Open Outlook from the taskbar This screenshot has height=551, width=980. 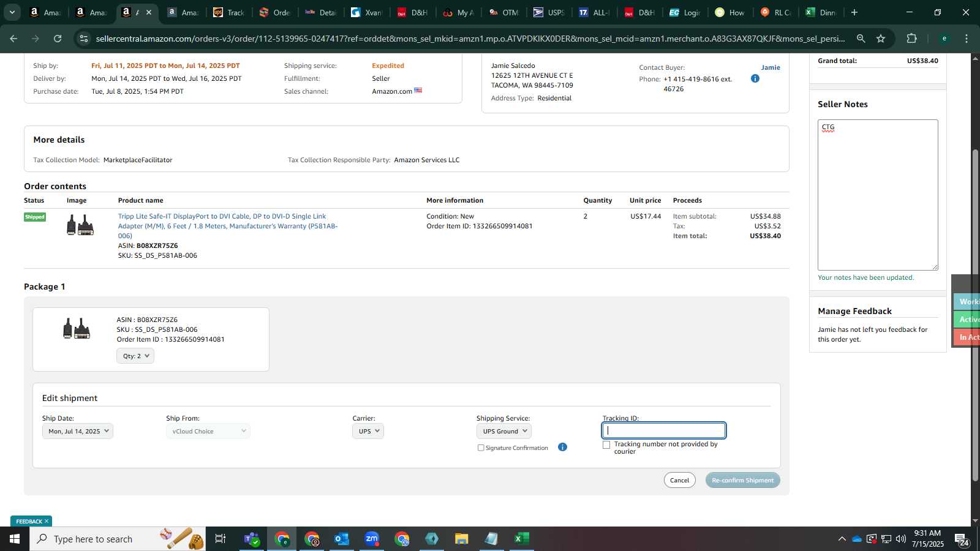pyautogui.click(x=341, y=539)
